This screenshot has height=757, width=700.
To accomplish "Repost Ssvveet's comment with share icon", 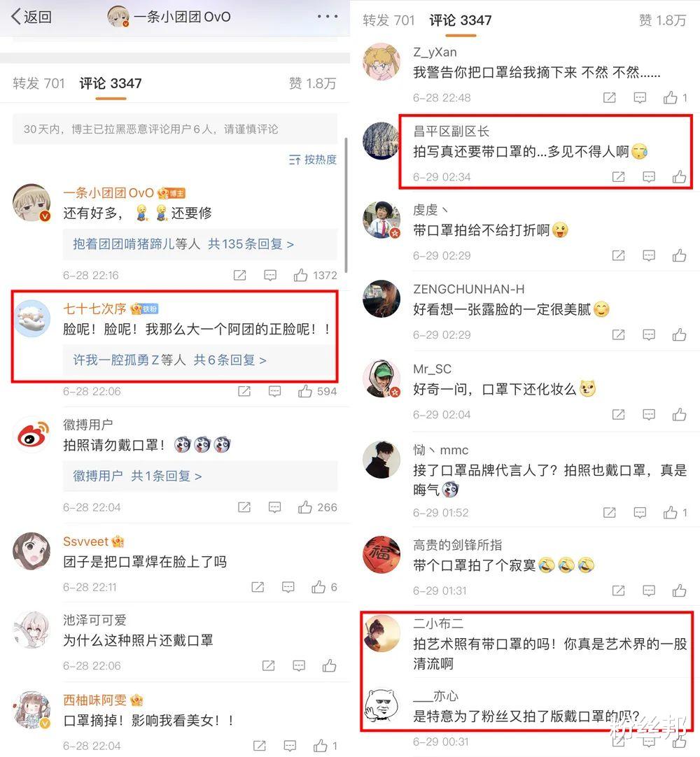I will [x=258, y=587].
